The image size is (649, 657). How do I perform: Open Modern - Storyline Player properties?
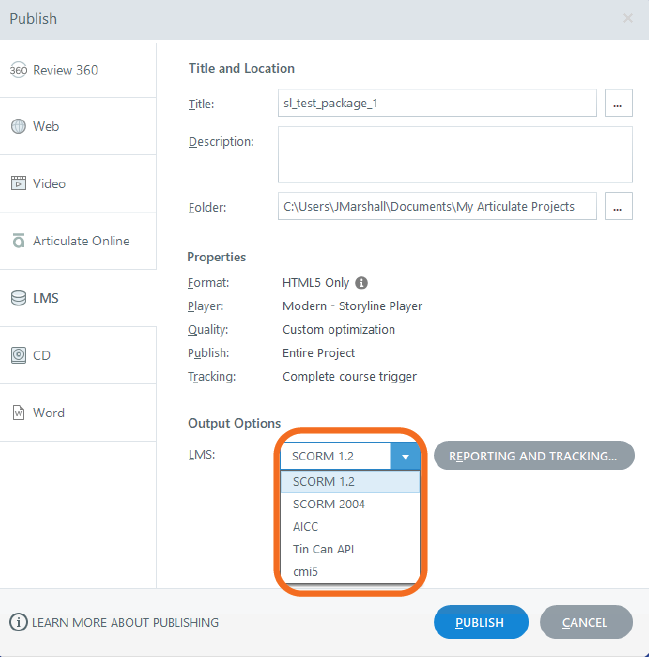click(x=352, y=306)
